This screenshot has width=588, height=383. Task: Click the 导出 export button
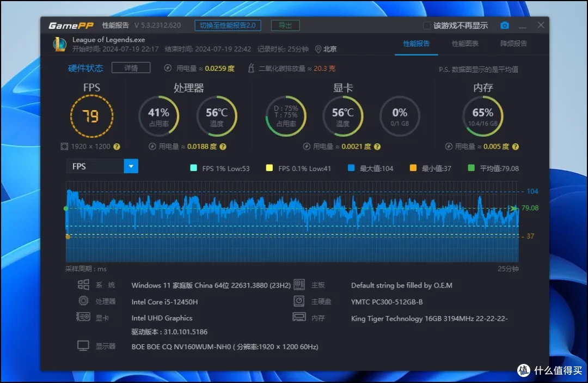(285, 26)
